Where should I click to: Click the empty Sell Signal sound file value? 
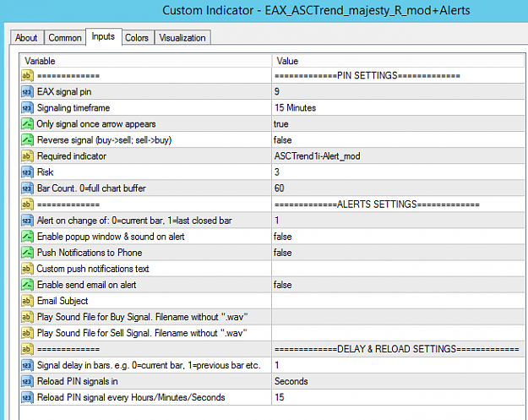[x=398, y=333]
